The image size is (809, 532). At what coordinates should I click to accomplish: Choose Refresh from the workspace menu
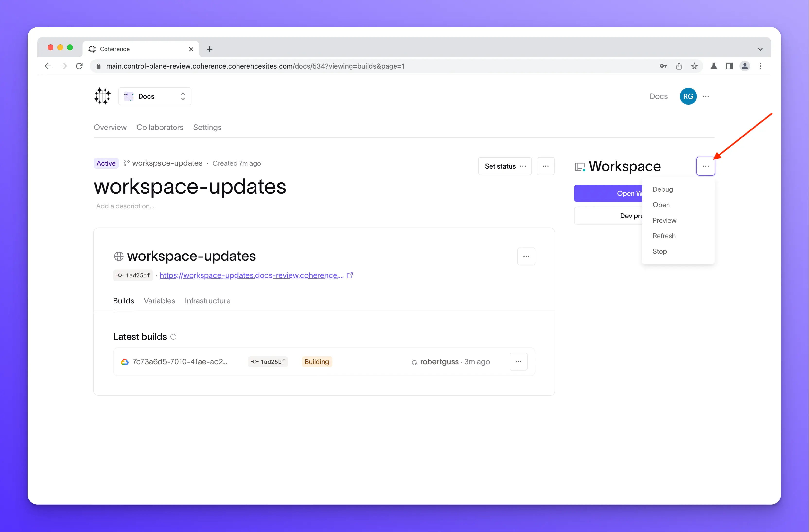click(x=664, y=236)
